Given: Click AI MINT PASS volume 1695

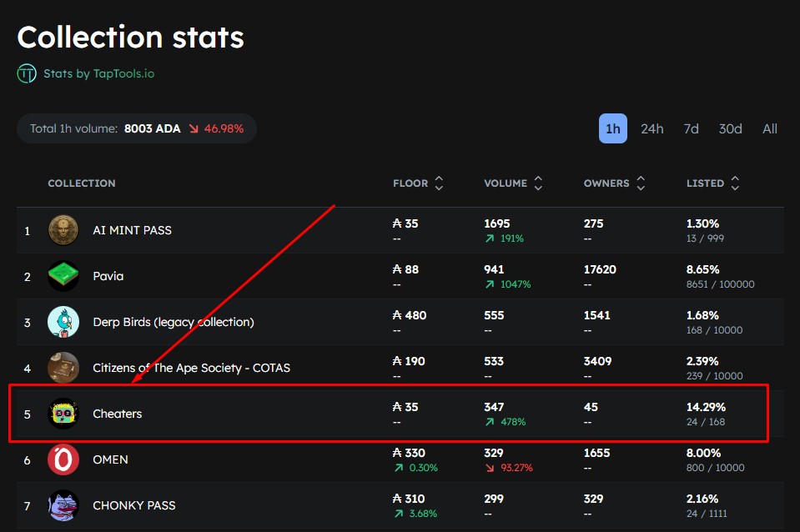Looking at the screenshot, I should 497,223.
